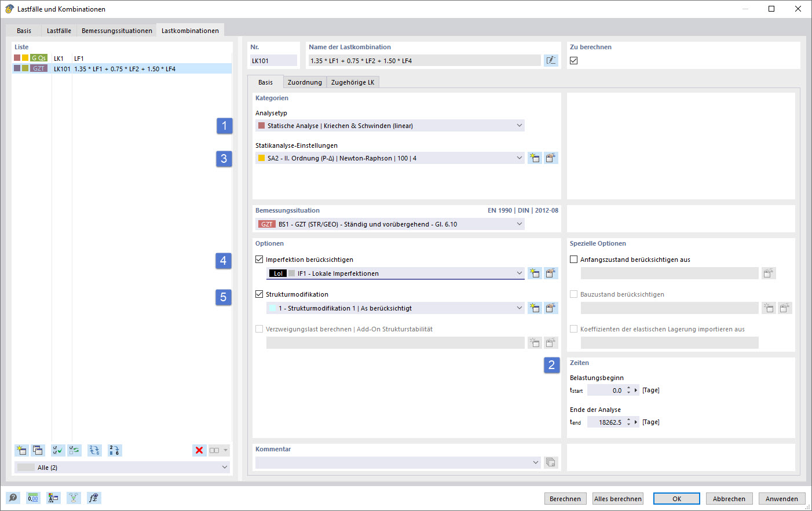Create a new Strukturmodifikation entry

[534, 308]
